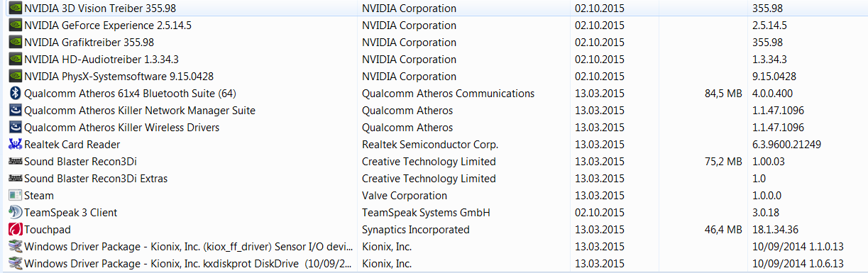Click the Bluetooth Suite icon
The height and width of the screenshot is (273, 868).
click(x=15, y=93)
